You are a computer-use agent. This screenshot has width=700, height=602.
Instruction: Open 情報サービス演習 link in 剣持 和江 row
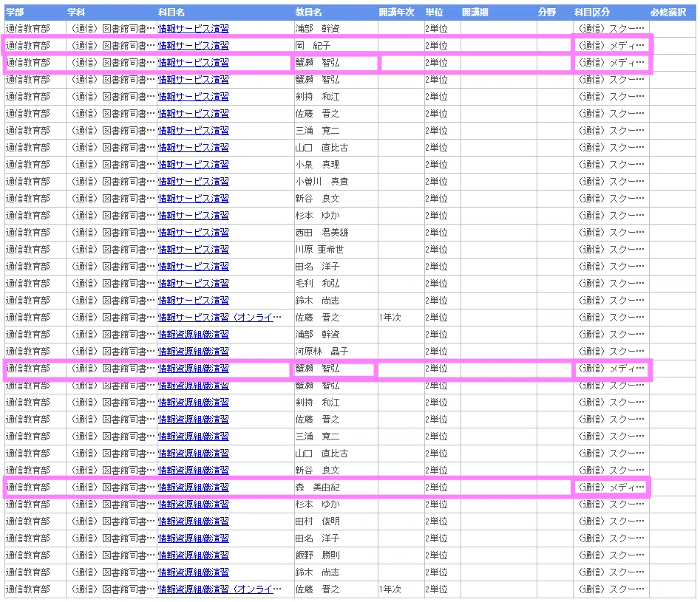point(194,96)
